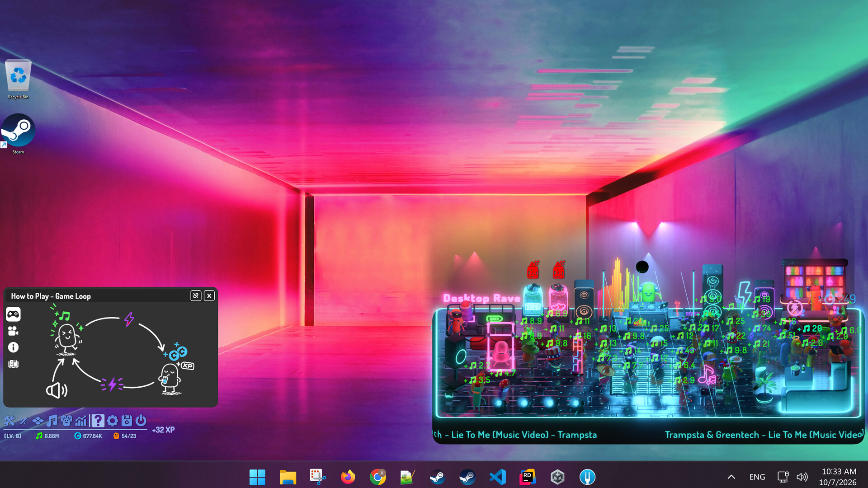Switch to the info circle help tab
The image size is (868, 488).
[13, 347]
